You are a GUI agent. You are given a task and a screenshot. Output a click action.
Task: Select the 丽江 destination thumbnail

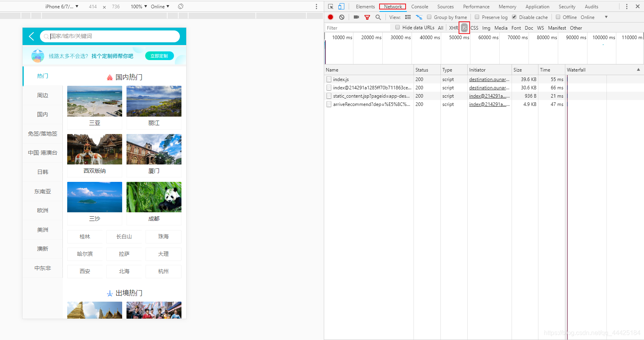[x=154, y=101]
